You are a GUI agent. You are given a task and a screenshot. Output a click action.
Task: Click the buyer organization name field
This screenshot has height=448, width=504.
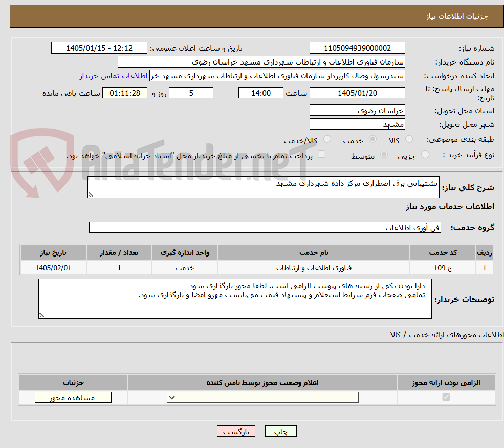pos(261,62)
